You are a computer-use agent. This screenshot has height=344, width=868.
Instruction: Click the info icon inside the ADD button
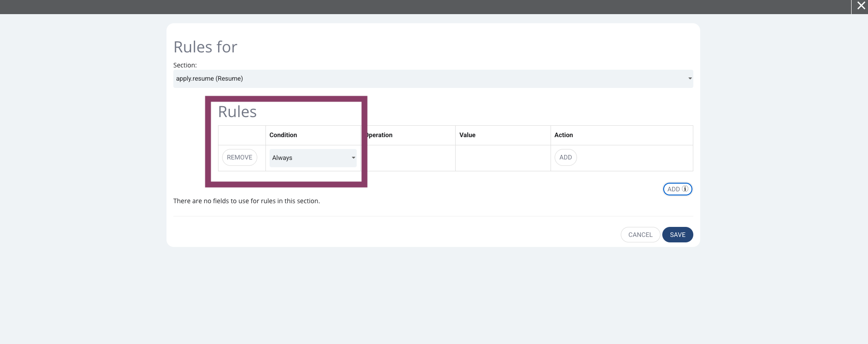[685, 189]
